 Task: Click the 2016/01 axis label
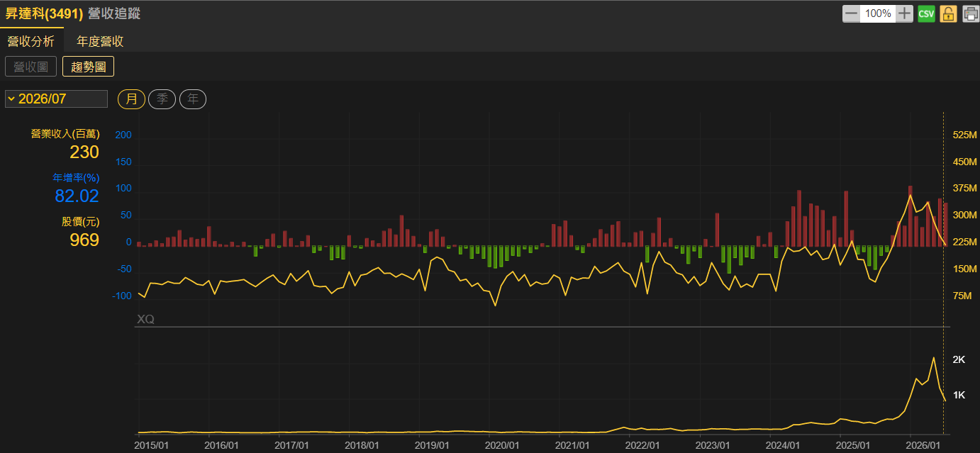tap(221, 444)
